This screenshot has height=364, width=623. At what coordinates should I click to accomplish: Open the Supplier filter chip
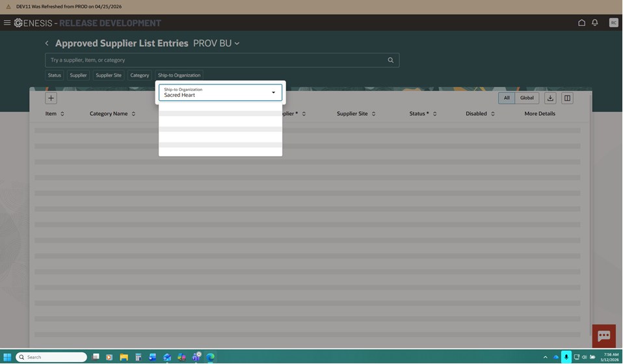pos(78,75)
